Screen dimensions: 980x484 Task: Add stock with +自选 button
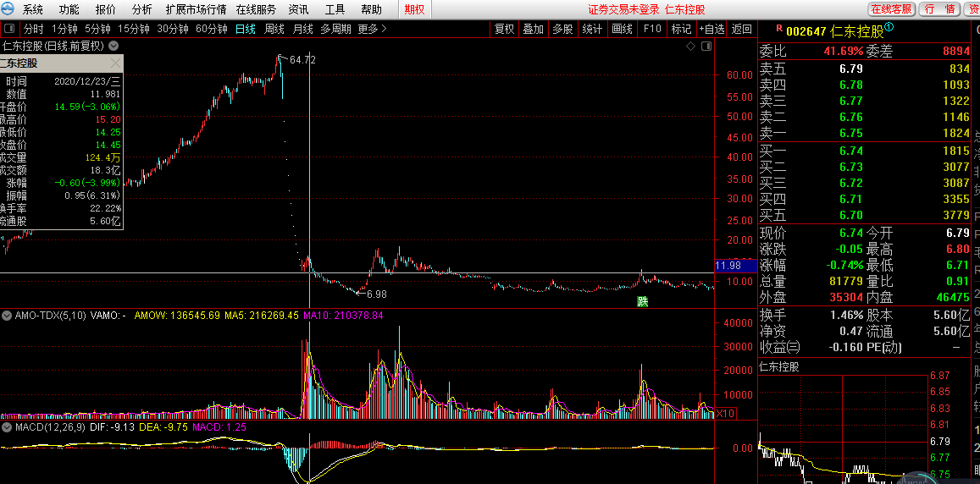711,29
